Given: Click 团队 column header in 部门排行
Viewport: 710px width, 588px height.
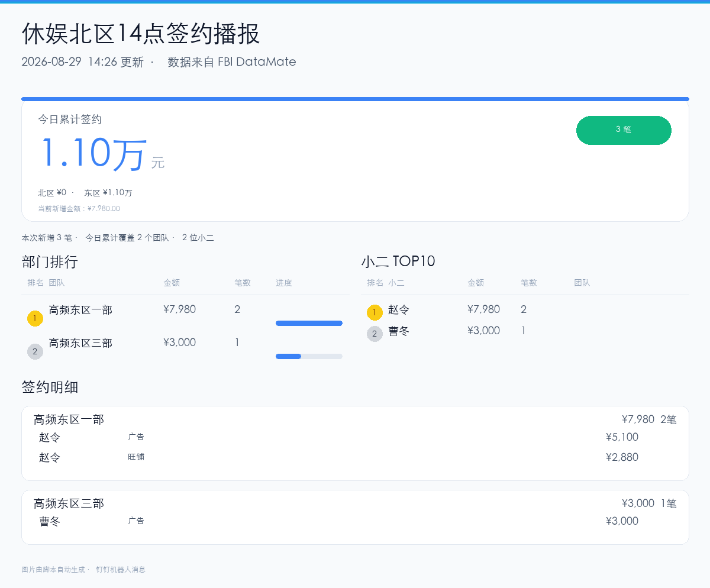Looking at the screenshot, I should 57,283.
